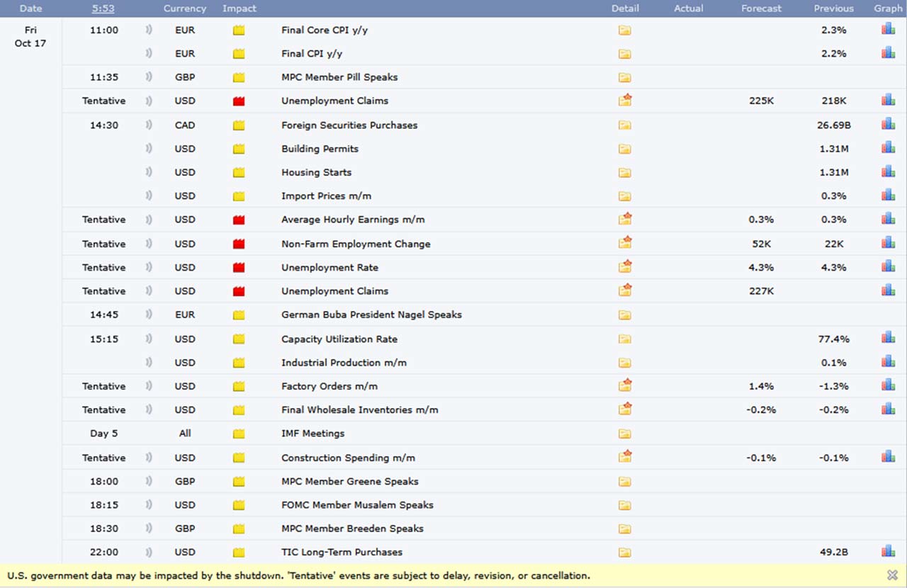907x588 pixels.
Task: Toggle sound alert for 18:15 FOMC Musalem speech
Action: pyautogui.click(x=149, y=505)
